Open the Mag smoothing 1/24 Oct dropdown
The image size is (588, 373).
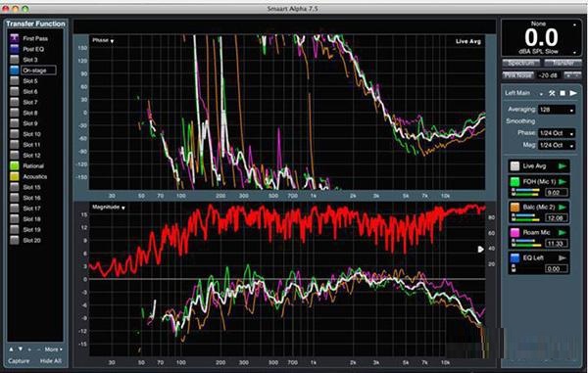point(557,145)
